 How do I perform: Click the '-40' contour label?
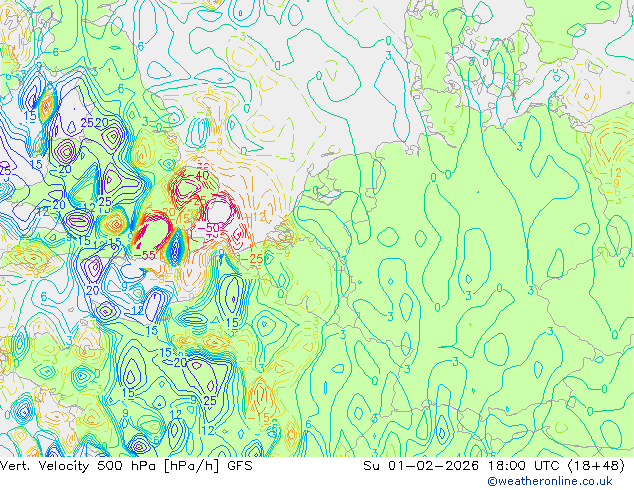coord(197,175)
